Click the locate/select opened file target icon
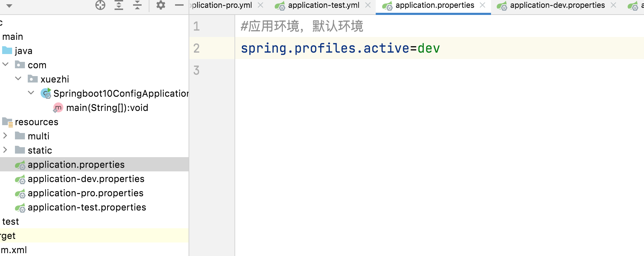This screenshot has width=644, height=256. [100, 5]
